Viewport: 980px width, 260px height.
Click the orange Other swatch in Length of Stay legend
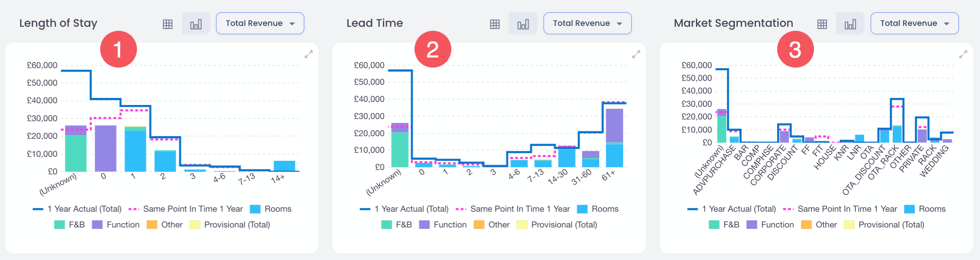pyautogui.click(x=152, y=225)
